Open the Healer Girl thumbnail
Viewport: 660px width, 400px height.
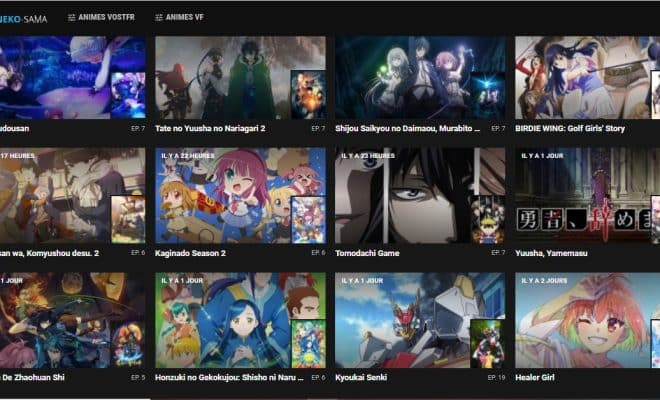coord(588,320)
